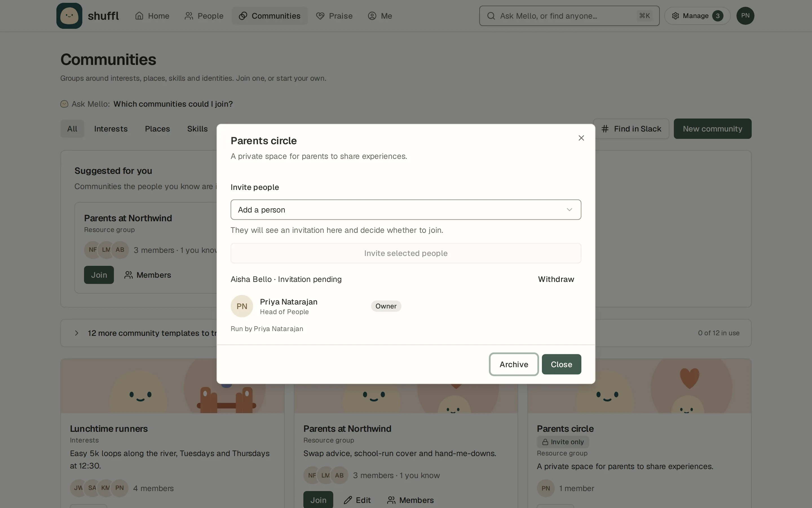Click the Invite only lock badge
Image resolution: width=812 pixels, height=508 pixels.
(563, 442)
